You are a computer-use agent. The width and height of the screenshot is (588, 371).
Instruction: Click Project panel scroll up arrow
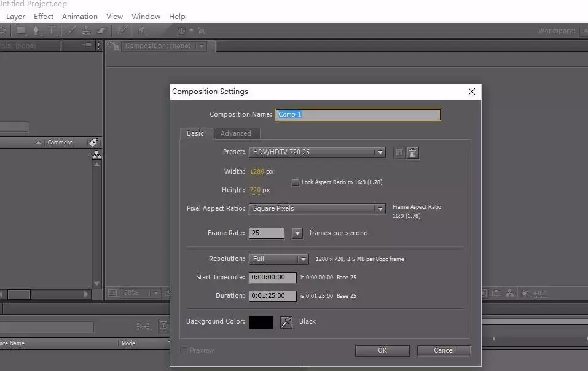click(96, 165)
